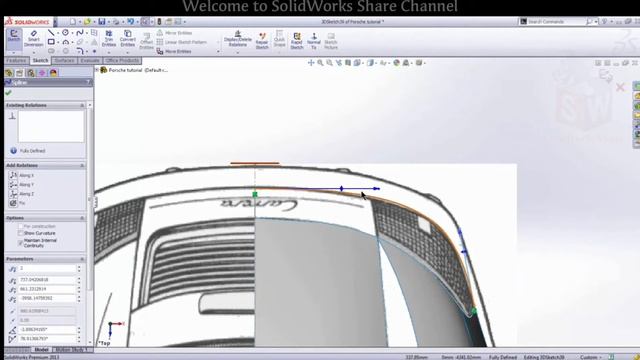
Task: Enable the Show Curvature checkbox
Action: pos(20,233)
